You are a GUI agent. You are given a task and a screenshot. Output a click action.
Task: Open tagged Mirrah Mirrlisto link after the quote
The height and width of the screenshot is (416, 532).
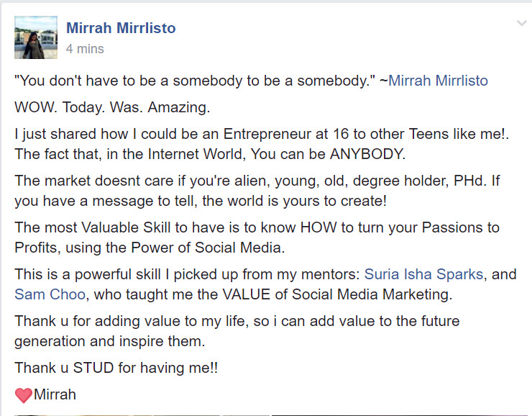[x=438, y=81]
